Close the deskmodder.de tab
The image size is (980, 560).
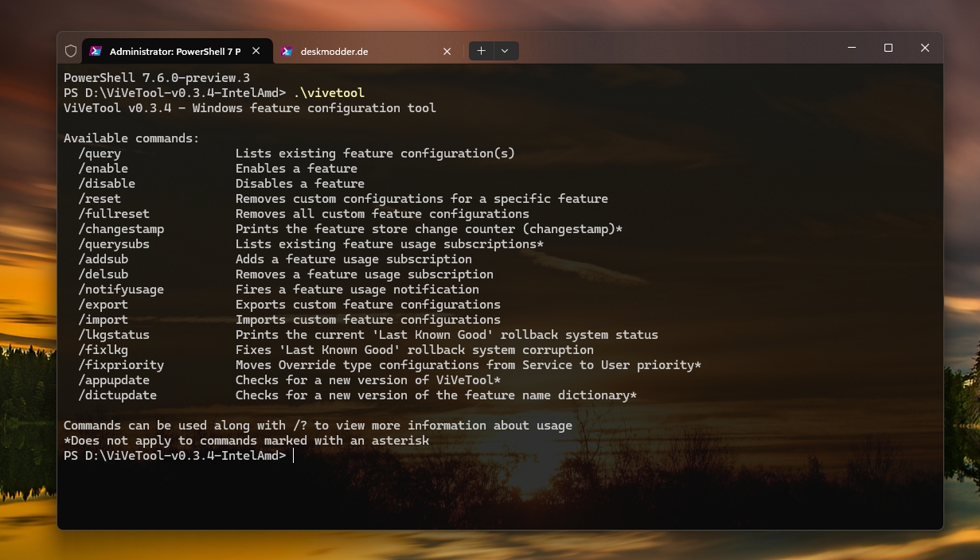click(447, 51)
